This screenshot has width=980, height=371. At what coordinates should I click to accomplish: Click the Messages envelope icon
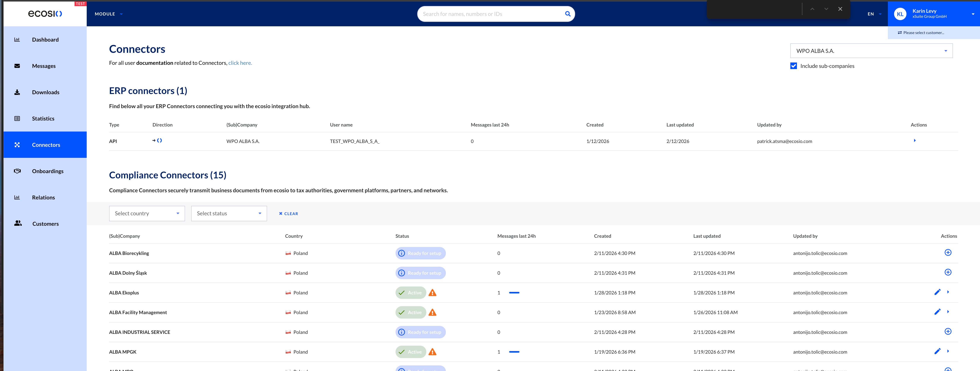point(17,66)
